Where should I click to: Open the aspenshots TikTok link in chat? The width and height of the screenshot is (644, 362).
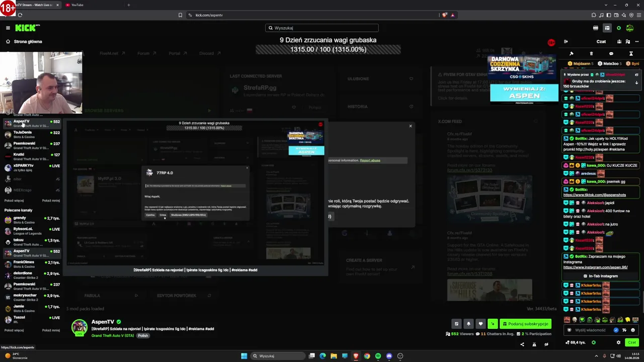tap(595, 195)
